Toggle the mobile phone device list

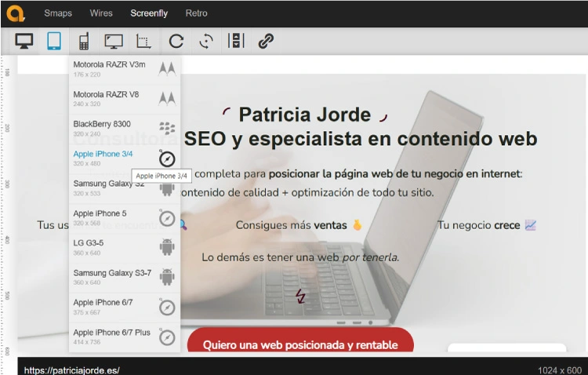[84, 41]
